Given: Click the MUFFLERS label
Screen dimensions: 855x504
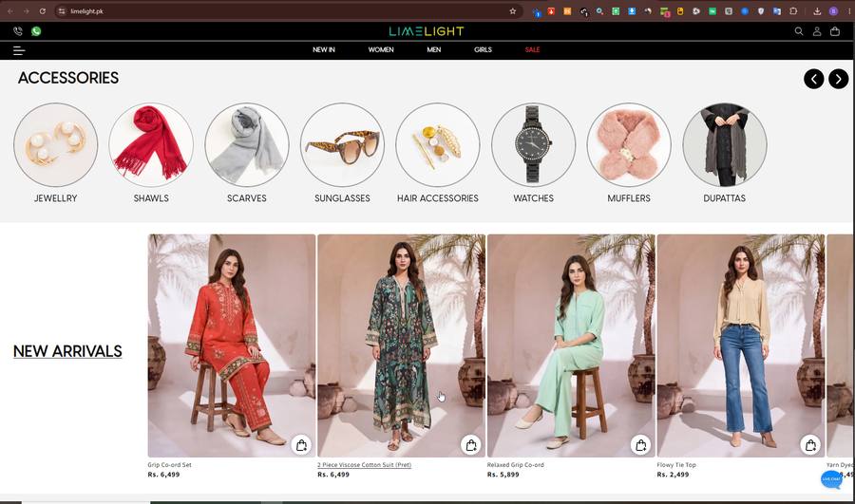Looking at the screenshot, I should click(x=629, y=198).
